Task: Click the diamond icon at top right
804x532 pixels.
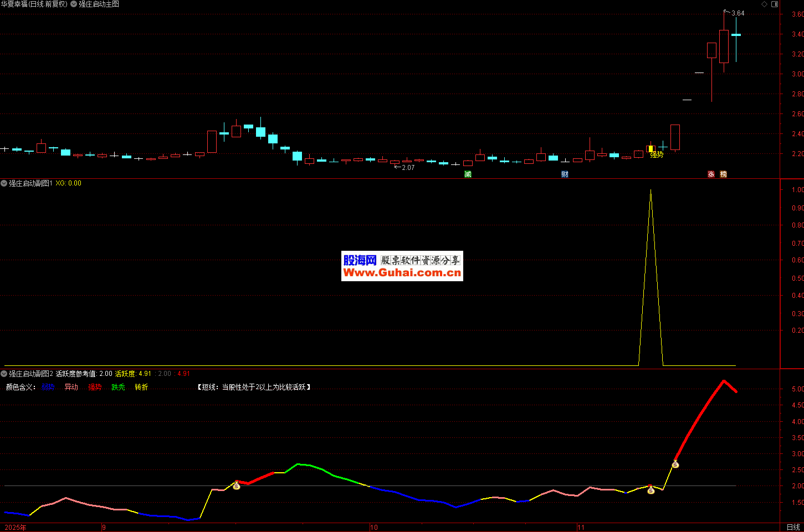Action: (x=764, y=4)
